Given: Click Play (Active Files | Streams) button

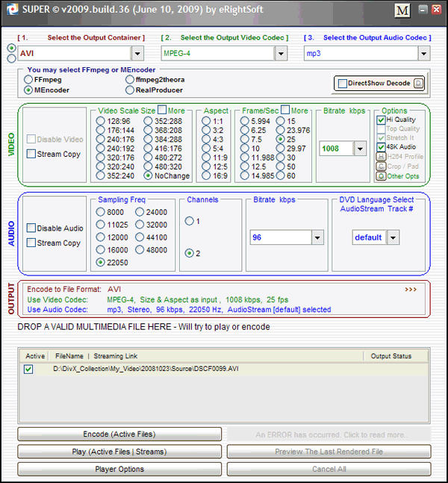Looking at the screenshot, I should (119, 452).
